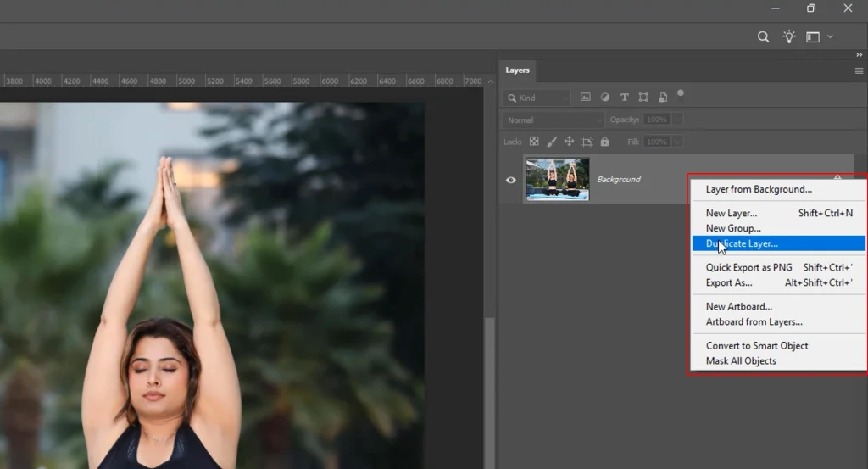Click the scroll-up arrow above canvas scrollbar
Screen dimensions: 868x469
[x=491, y=81]
